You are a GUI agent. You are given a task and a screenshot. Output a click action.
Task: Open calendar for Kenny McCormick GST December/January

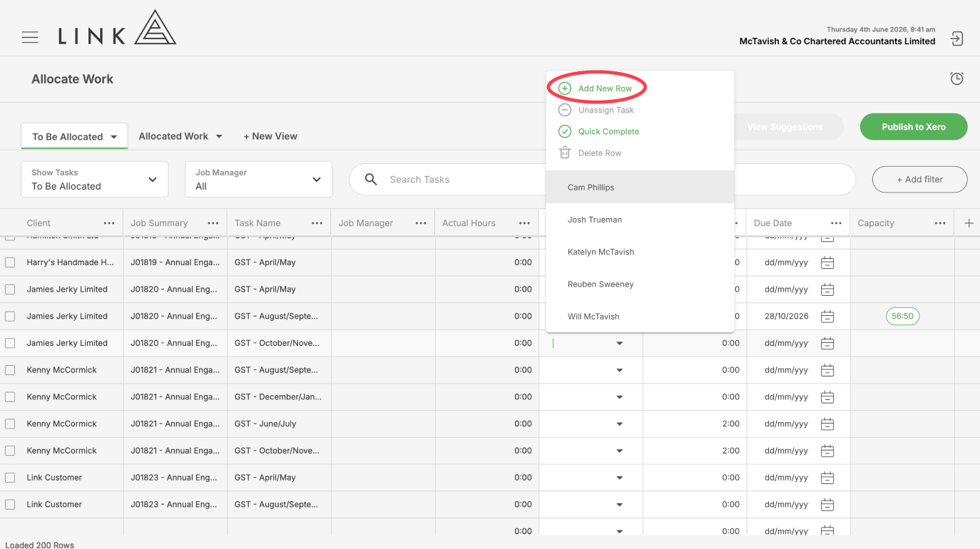click(x=827, y=397)
